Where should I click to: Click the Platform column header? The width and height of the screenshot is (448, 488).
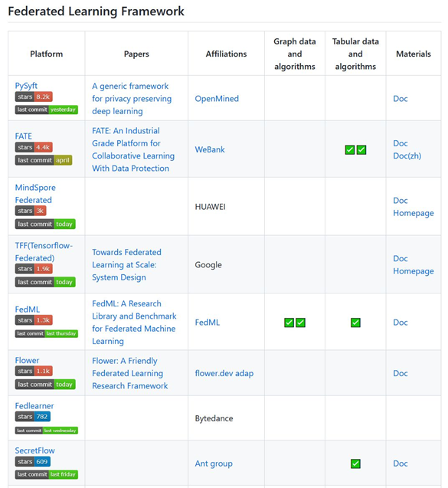pos(47,54)
